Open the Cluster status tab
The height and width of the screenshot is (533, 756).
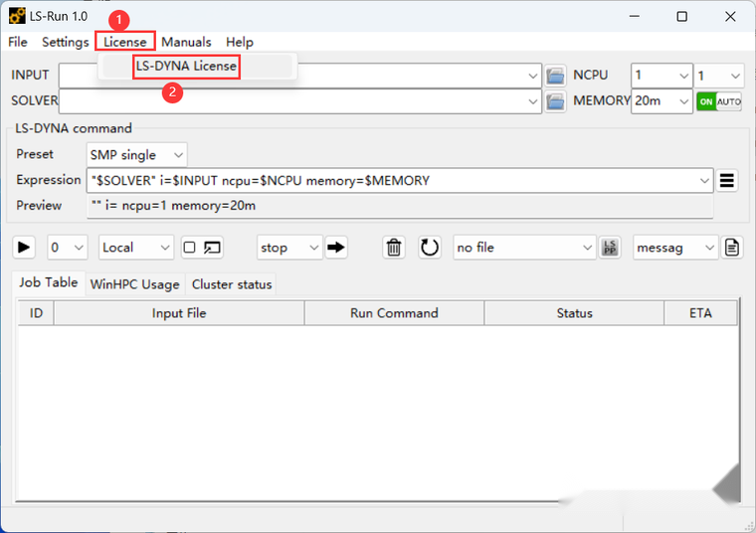pos(232,284)
